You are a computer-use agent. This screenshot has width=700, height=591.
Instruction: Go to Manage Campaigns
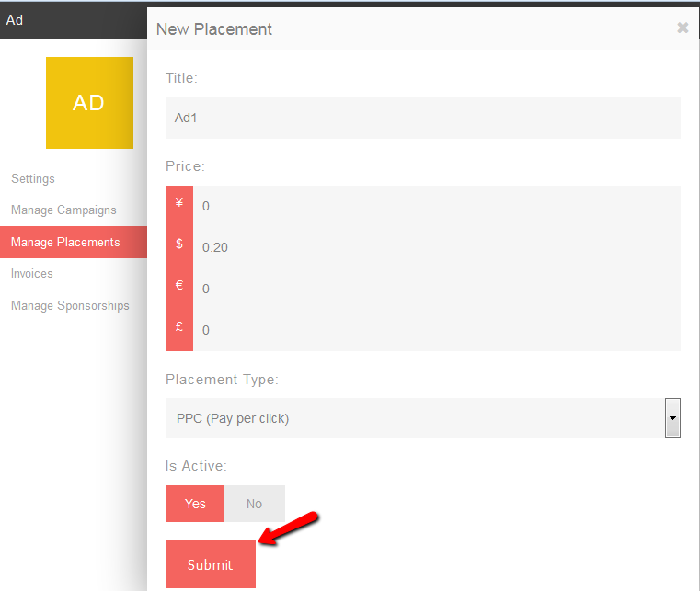63,210
